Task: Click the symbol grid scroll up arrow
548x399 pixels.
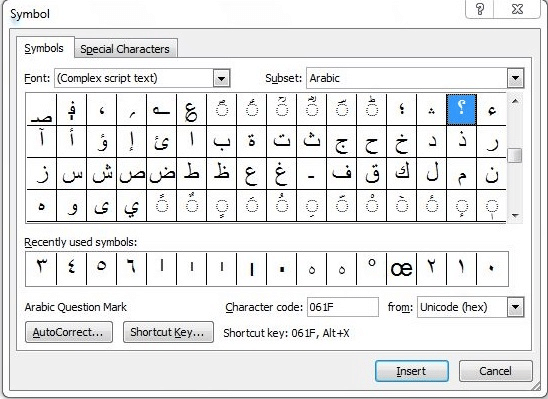Action: [x=515, y=101]
